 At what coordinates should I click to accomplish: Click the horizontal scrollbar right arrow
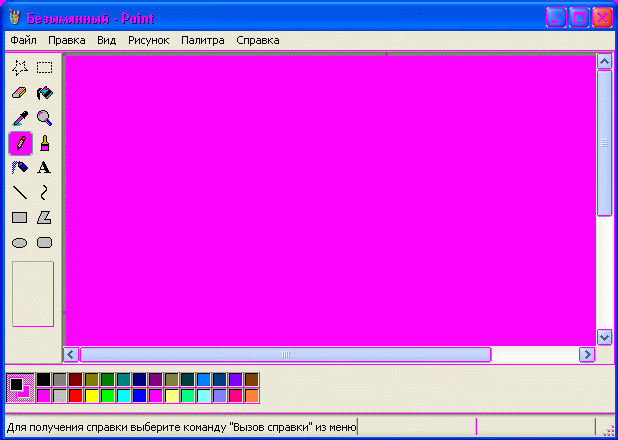click(x=587, y=354)
